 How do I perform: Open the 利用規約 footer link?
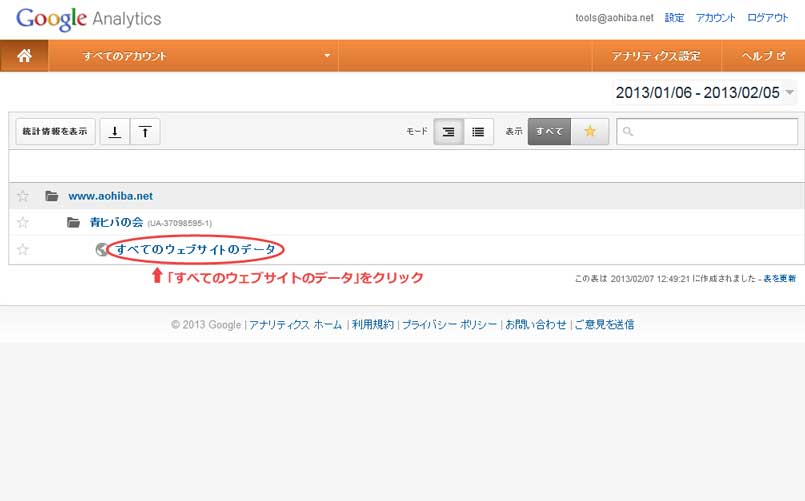click(373, 324)
